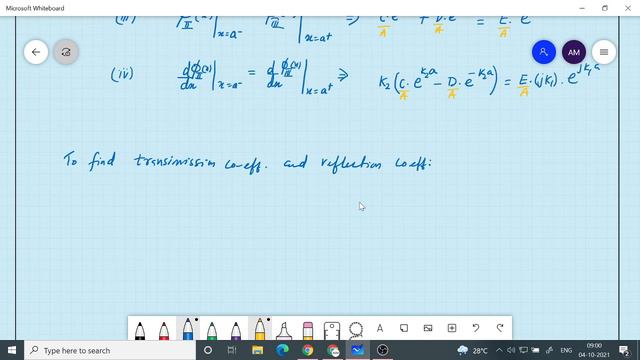Open the Action Center notifications icon
Image resolution: width=640 pixels, height=360 pixels.
[624, 350]
